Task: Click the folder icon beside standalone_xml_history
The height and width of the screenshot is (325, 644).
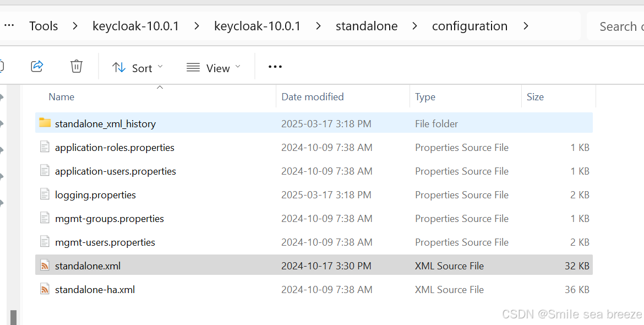Action: pos(45,123)
